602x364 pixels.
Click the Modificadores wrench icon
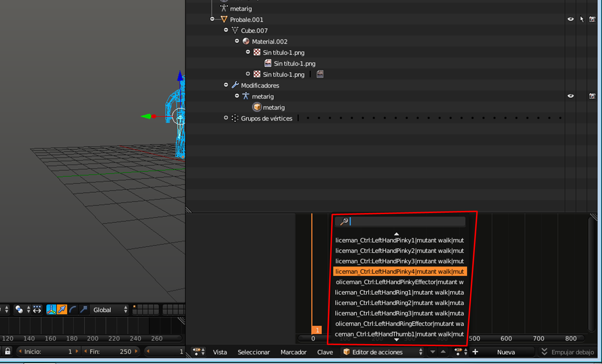[235, 85]
